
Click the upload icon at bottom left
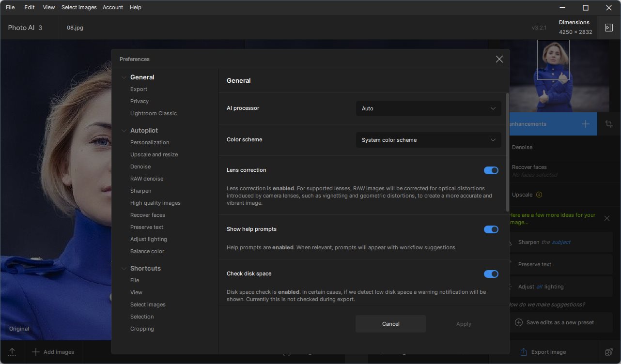pos(12,352)
